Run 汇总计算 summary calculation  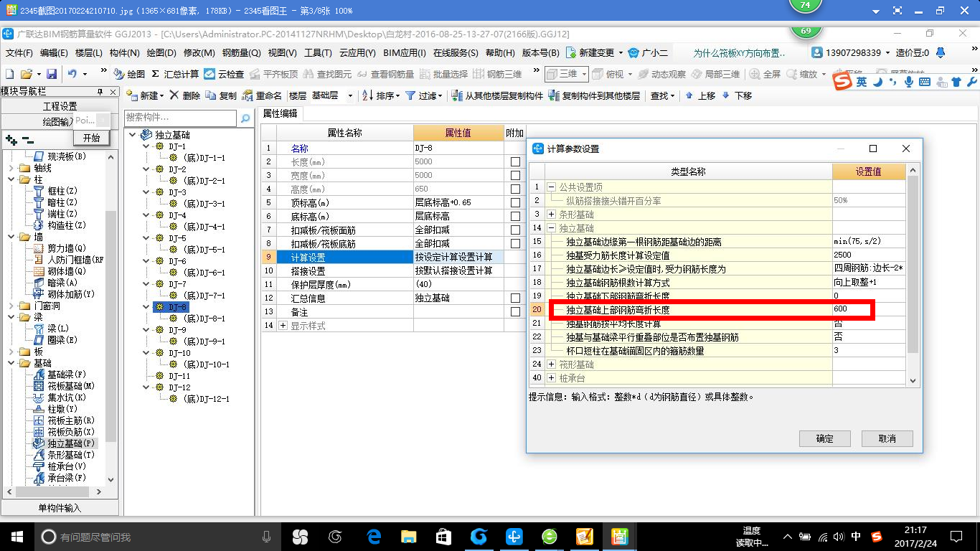174,74
